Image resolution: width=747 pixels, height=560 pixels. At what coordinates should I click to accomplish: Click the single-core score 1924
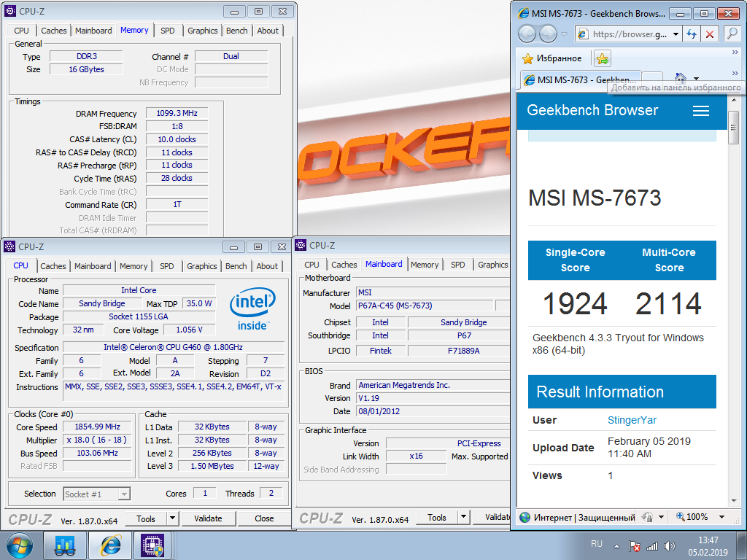[x=575, y=303]
